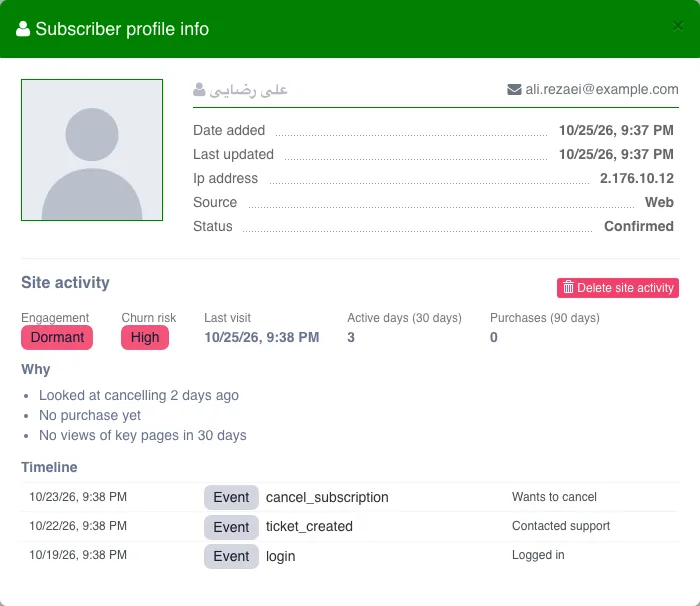Click the Active days value 3

[x=351, y=337]
